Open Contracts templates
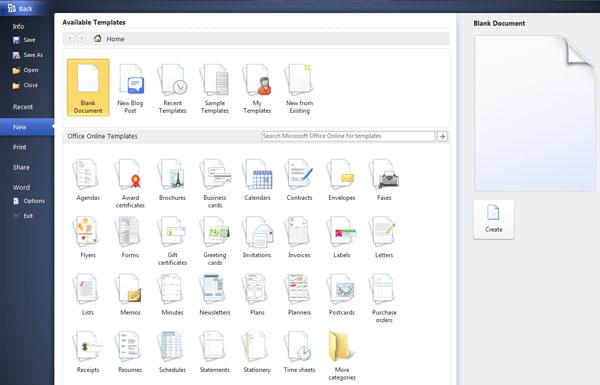The height and width of the screenshot is (385, 600). [x=299, y=180]
